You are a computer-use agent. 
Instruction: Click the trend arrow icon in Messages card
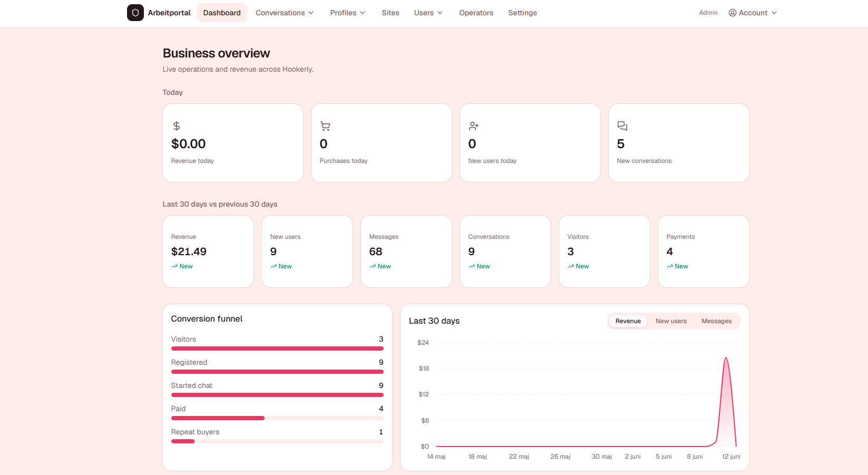[373, 266]
